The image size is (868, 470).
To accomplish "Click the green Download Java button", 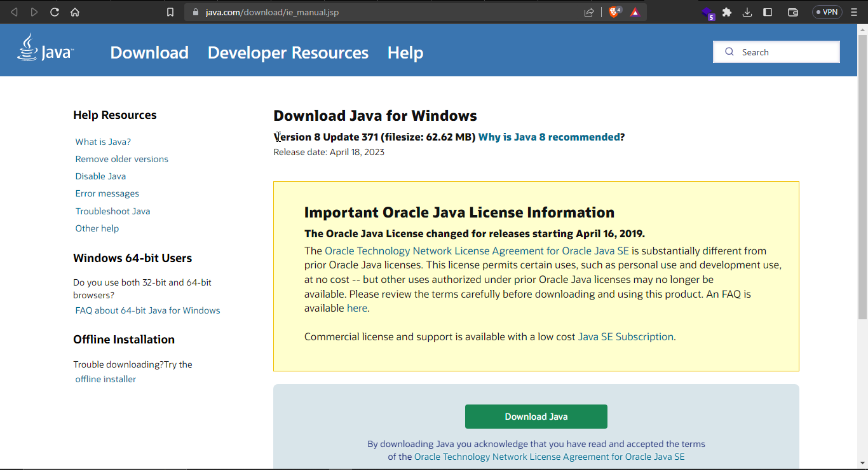I will (x=536, y=417).
